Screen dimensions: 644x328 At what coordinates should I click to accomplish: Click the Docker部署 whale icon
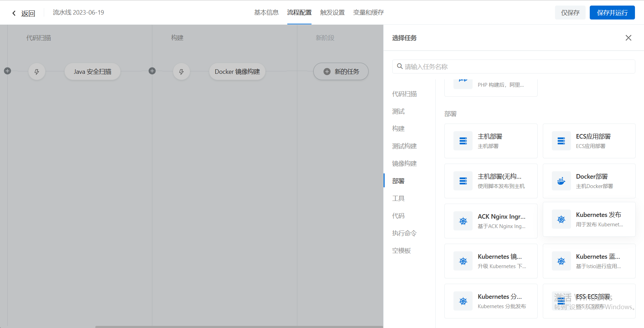[x=561, y=181]
